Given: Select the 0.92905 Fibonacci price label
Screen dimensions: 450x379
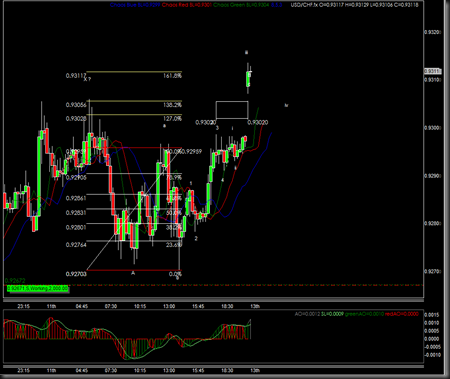Looking at the screenshot, I should 76,178.
